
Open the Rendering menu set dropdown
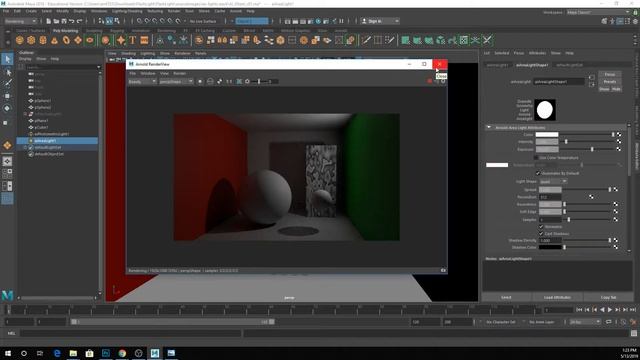click(21, 21)
